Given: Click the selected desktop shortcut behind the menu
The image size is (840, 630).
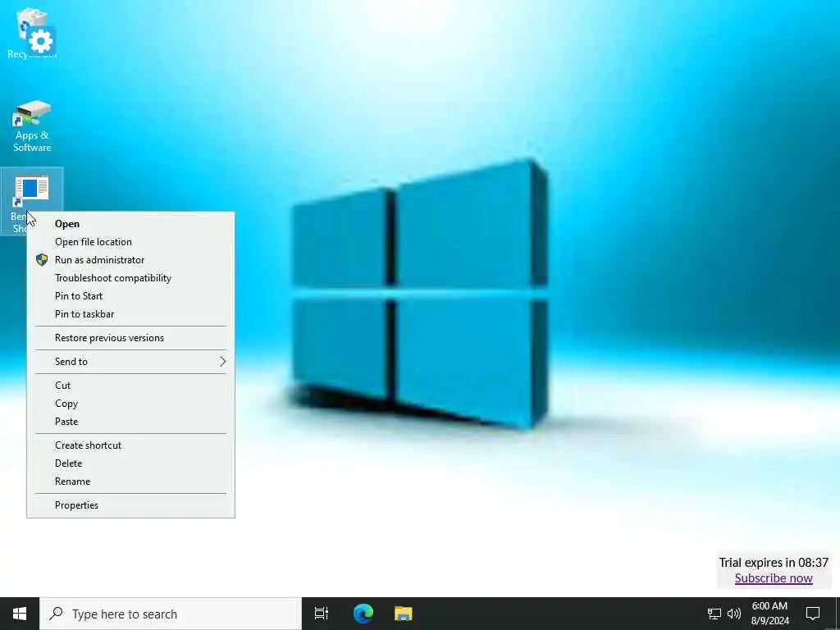Looking at the screenshot, I should [x=31, y=189].
